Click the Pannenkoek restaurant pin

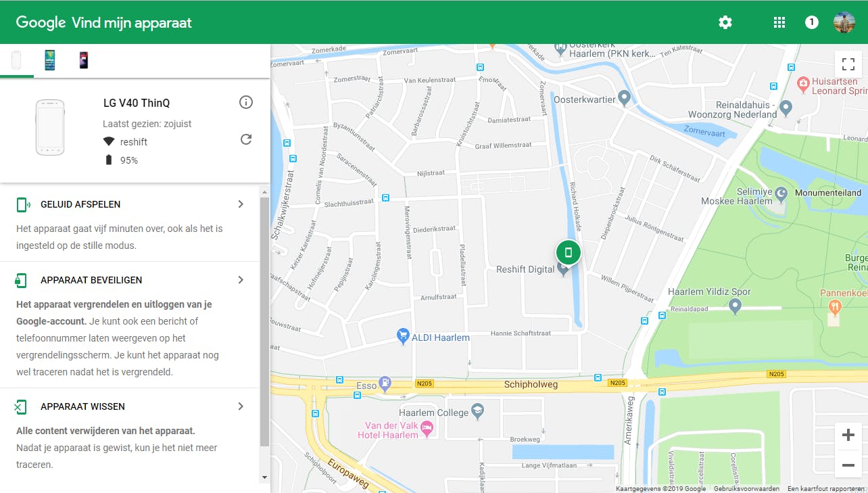click(x=836, y=307)
